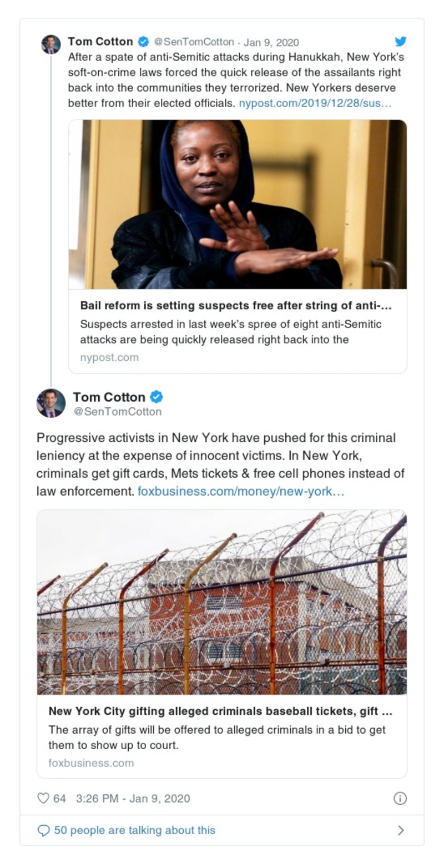The image size is (444, 868).
Task: Open the tweet info circle icon
Action: pos(400,798)
